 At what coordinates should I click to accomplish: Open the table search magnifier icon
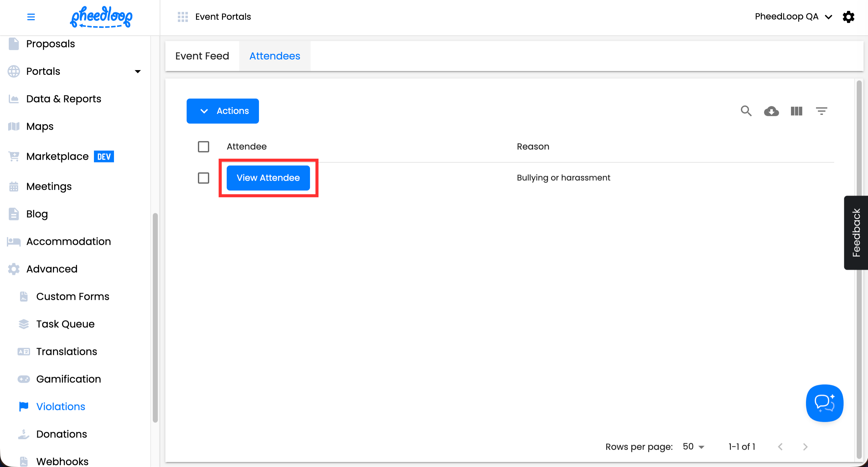coord(746,111)
